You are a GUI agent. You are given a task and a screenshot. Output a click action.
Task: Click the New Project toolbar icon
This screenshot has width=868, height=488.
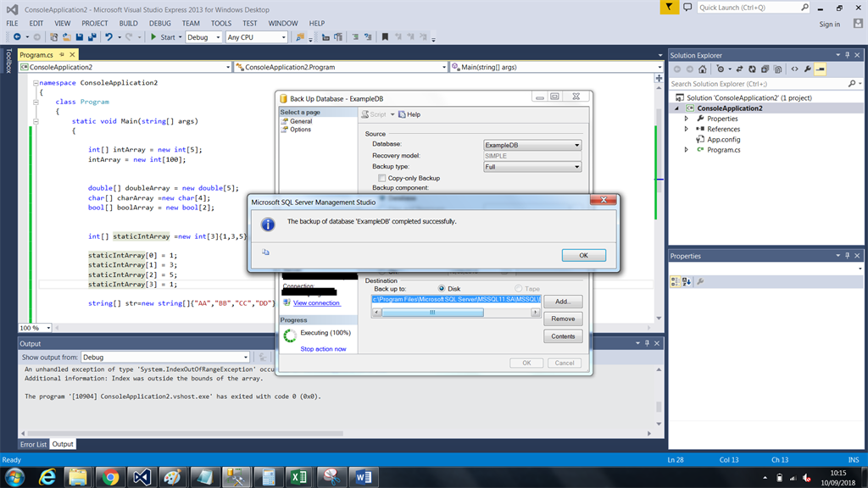click(x=53, y=37)
